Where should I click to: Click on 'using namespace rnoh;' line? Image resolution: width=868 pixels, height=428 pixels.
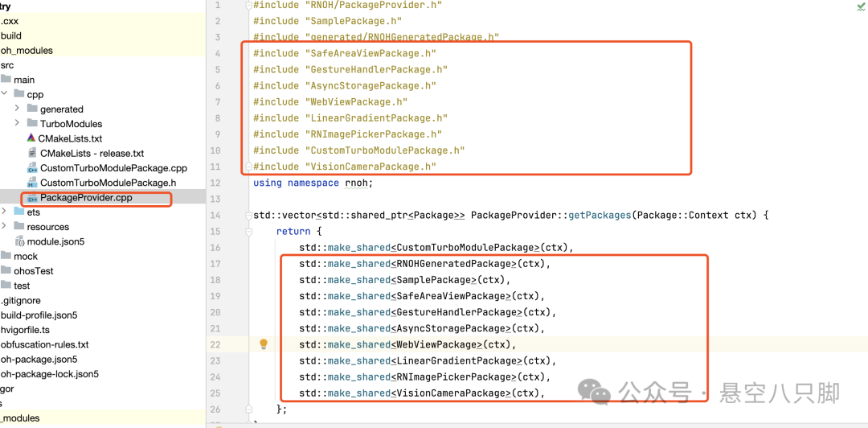tap(313, 183)
